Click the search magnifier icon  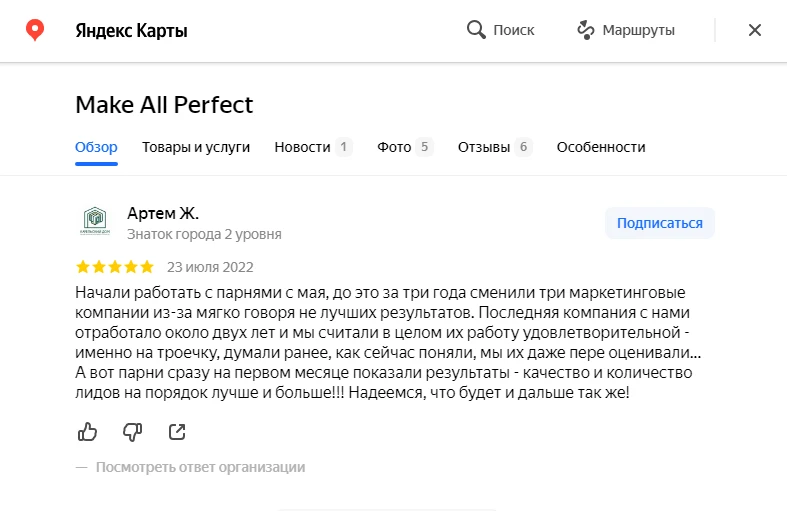coord(476,30)
